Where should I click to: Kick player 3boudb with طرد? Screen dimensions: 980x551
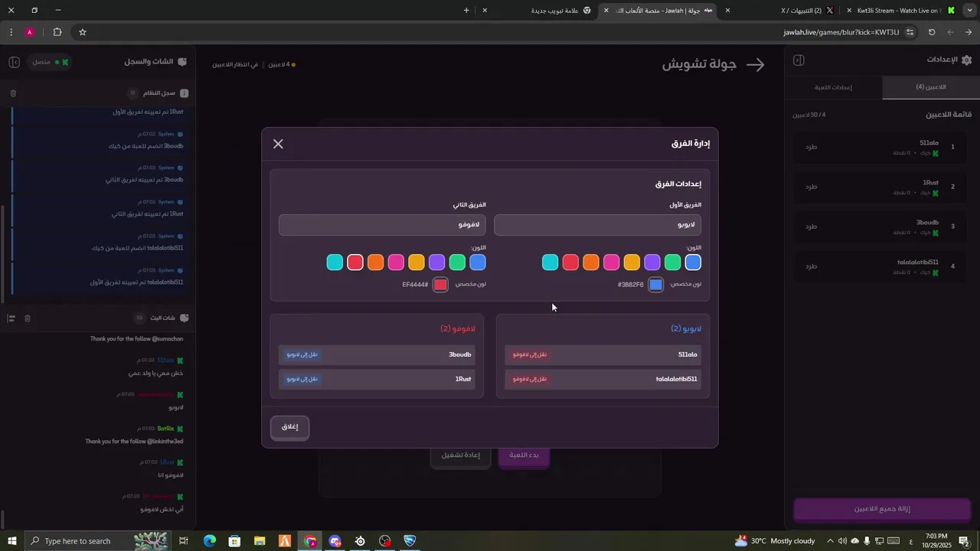[x=812, y=227]
